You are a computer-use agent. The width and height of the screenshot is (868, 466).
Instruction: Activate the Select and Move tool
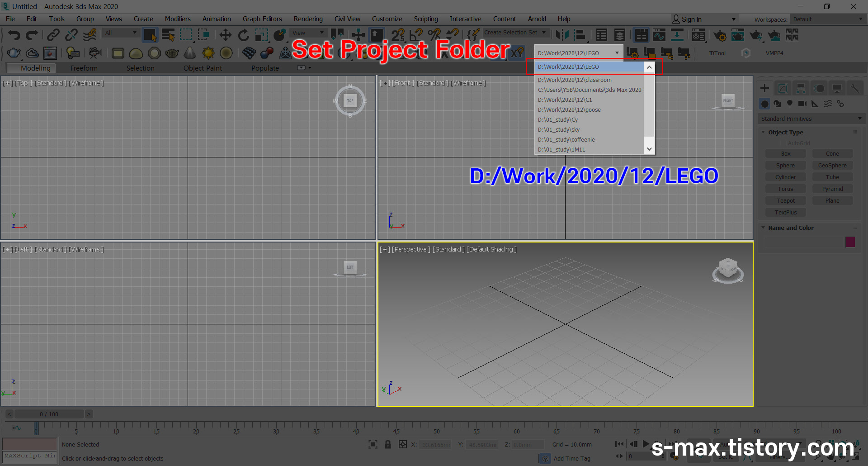pos(225,35)
